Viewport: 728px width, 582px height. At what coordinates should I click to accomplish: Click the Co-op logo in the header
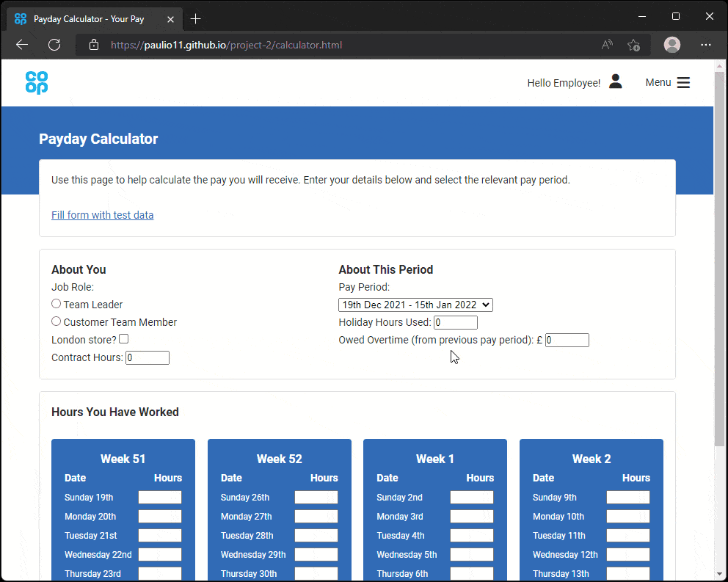pos(36,83)
